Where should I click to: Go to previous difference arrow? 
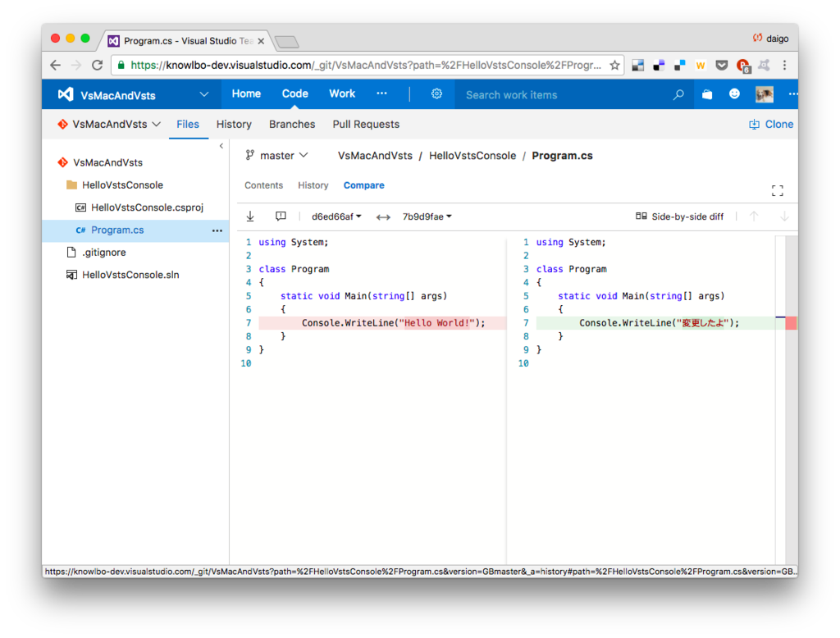pyautogui.click(x=754, y=216)
